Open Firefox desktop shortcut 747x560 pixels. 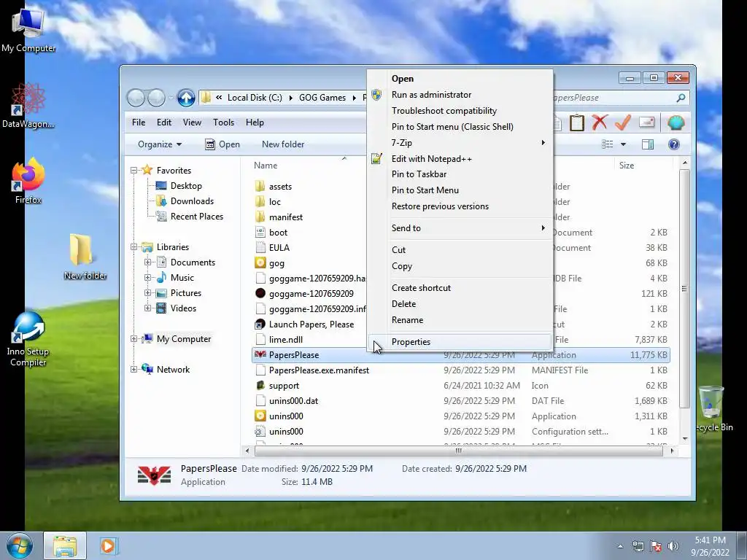28,182
